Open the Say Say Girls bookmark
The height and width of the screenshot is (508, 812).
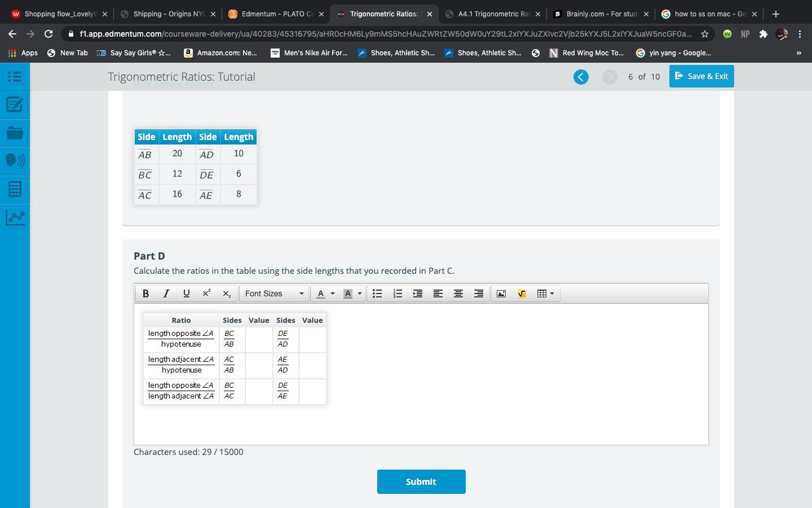tap(134, 53)
